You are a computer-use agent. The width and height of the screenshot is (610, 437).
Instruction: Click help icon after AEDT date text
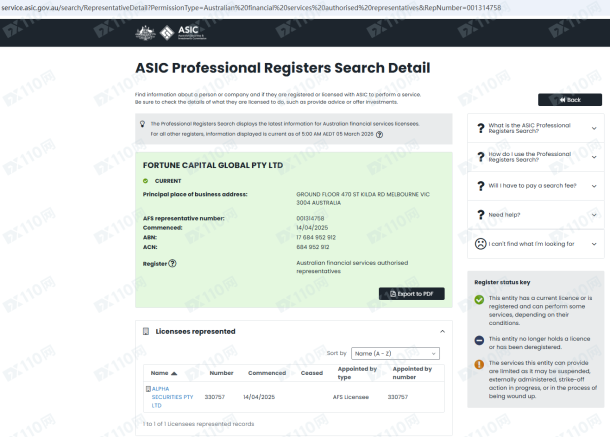(379, 135)
